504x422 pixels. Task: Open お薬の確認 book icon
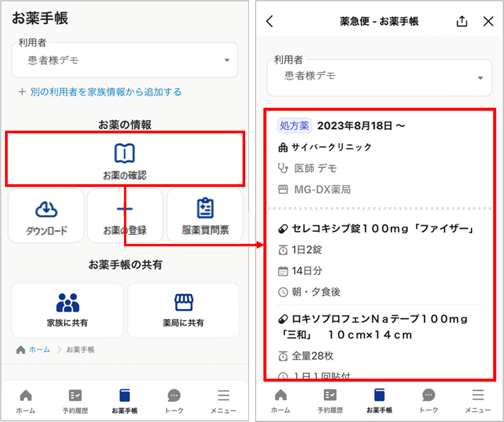point(124,153)
